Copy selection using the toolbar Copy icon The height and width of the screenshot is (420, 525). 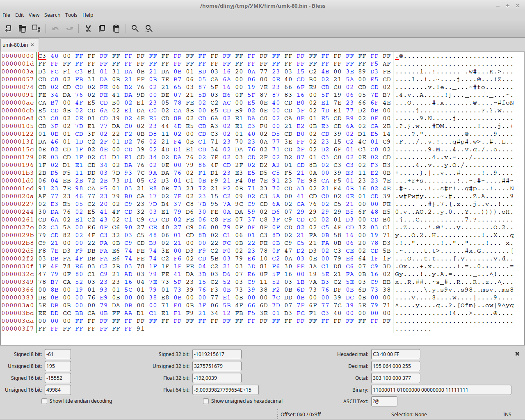102,28
